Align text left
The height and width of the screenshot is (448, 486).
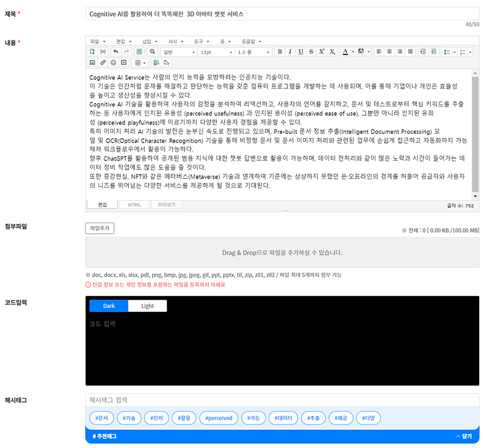click(379, 52)
